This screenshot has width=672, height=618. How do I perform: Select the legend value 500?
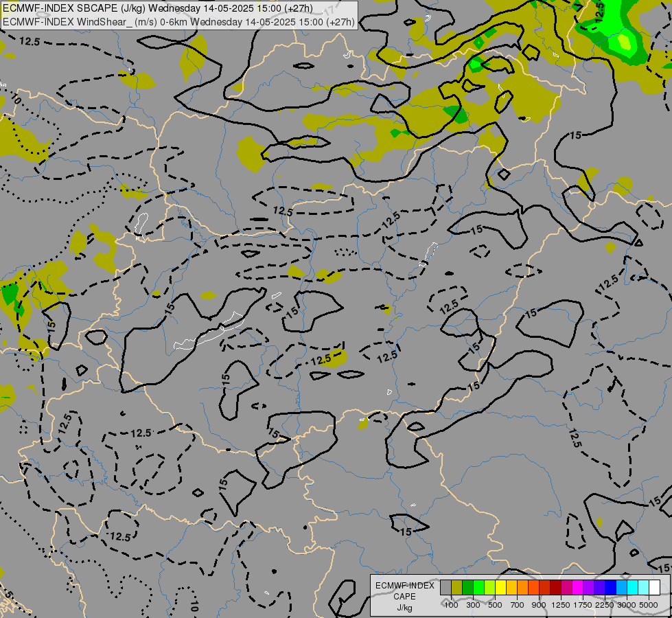click(495, 605)
